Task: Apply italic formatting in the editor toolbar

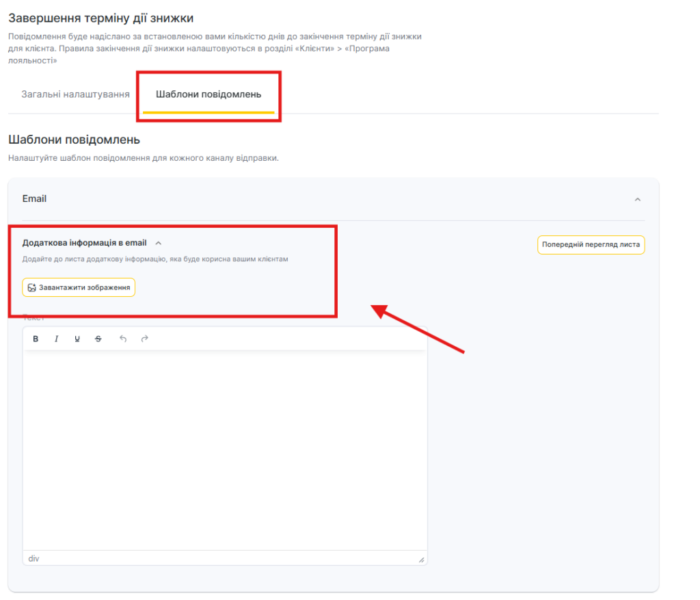Action: [x=57, y=339]
